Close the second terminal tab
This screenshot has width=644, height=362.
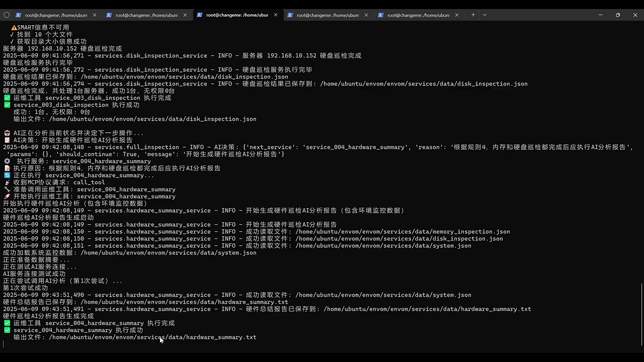[185, 15]
